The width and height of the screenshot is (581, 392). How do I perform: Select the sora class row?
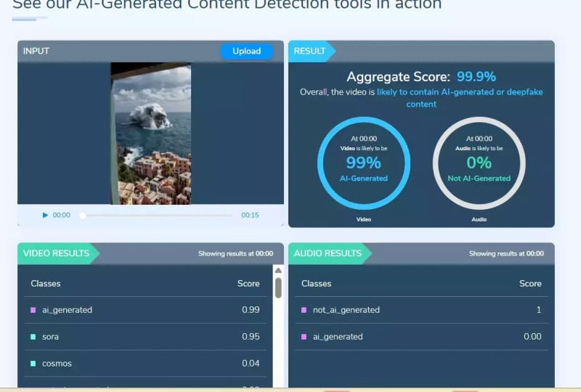tap(145, 337)
